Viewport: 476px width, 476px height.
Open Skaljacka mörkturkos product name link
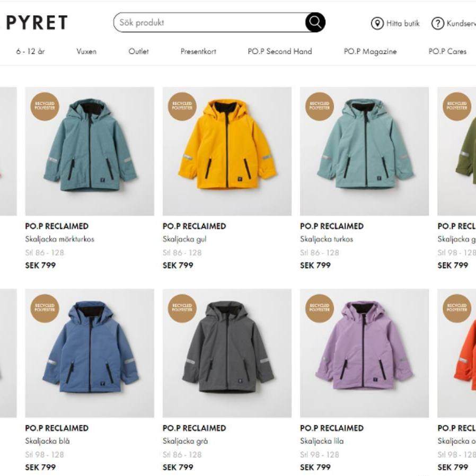point(59,239)
